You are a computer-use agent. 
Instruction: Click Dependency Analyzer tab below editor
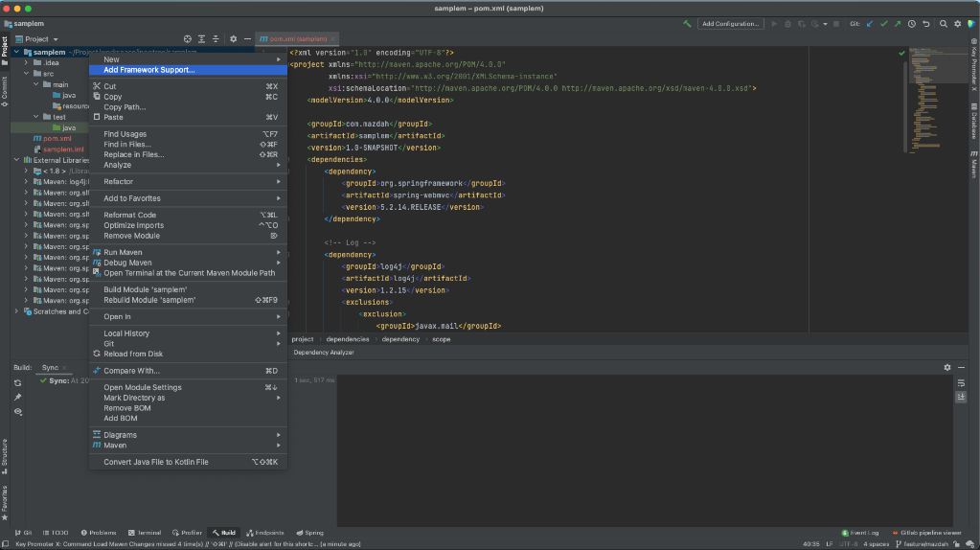pos(324,353)
